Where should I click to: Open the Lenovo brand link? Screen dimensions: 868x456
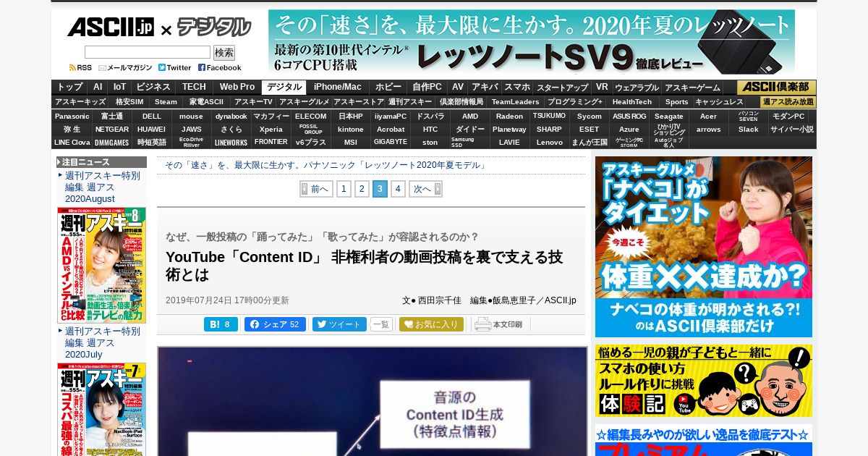(x=550, y=143)
